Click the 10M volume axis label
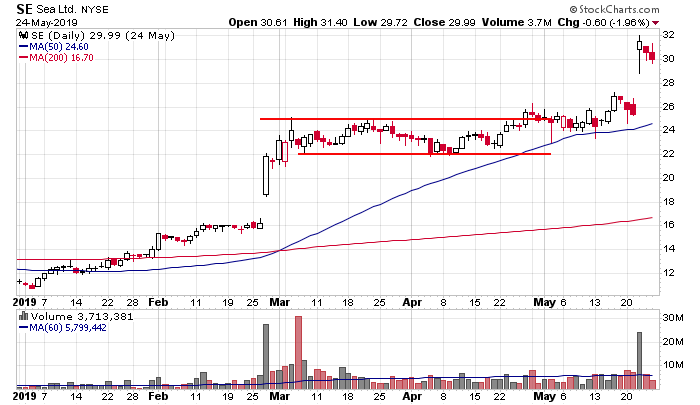The width and height of the screenshot is (700, 405). pos(673,365)
